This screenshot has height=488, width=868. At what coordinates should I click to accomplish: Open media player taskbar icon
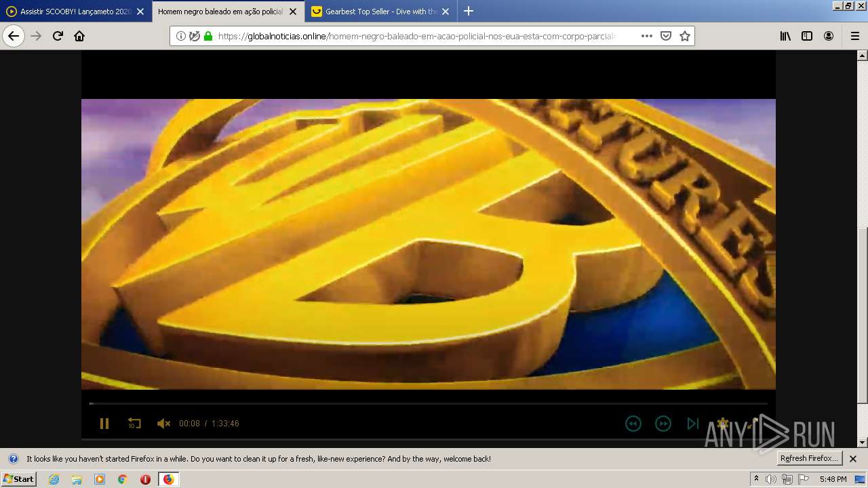click(x=100, y=479)
